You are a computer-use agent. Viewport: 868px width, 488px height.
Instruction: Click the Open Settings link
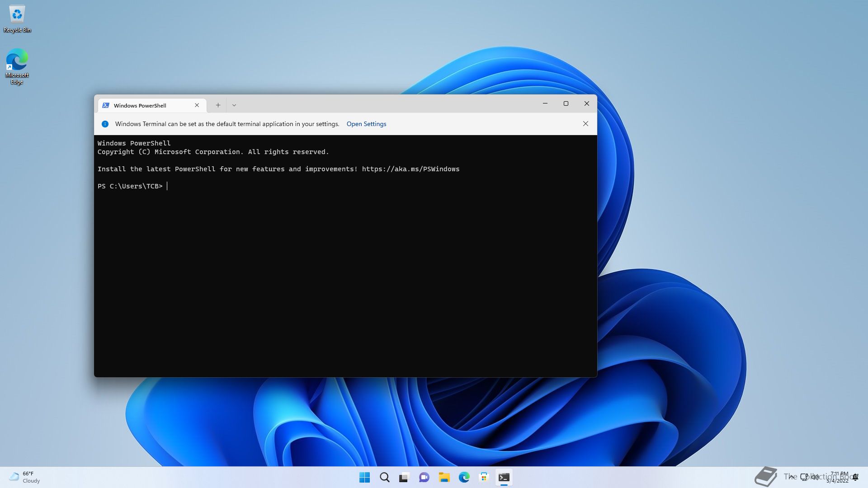pos(366,124)
